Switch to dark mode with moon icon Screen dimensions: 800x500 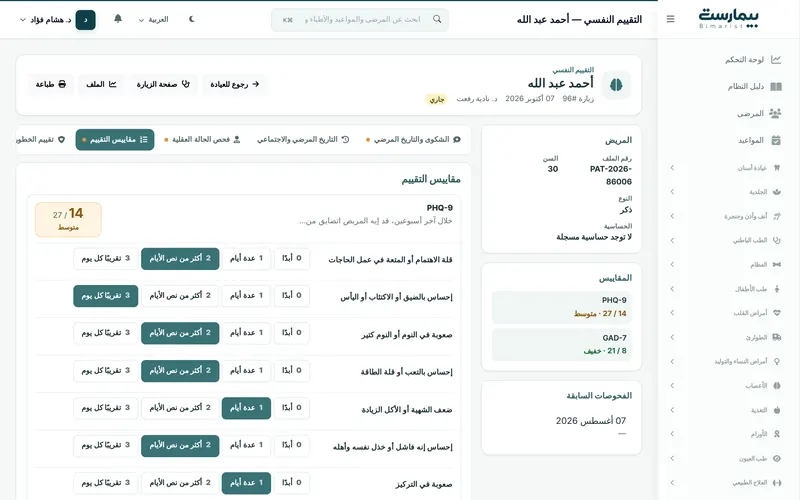click(x=192, y=19)
